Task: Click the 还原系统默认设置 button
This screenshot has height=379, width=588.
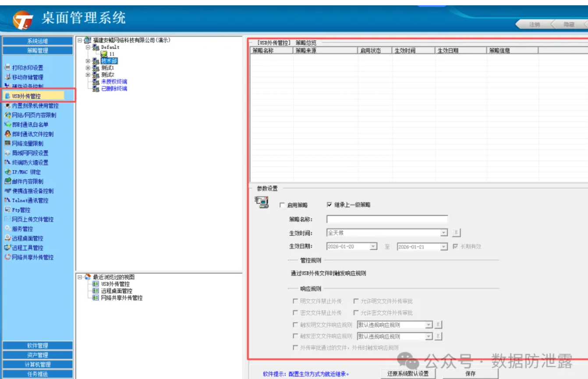Action: pos(407,374)
